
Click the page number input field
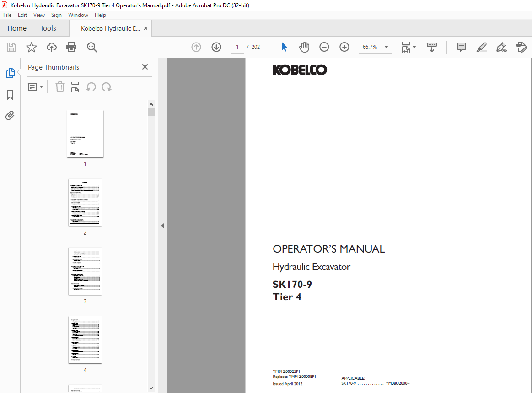237,47
